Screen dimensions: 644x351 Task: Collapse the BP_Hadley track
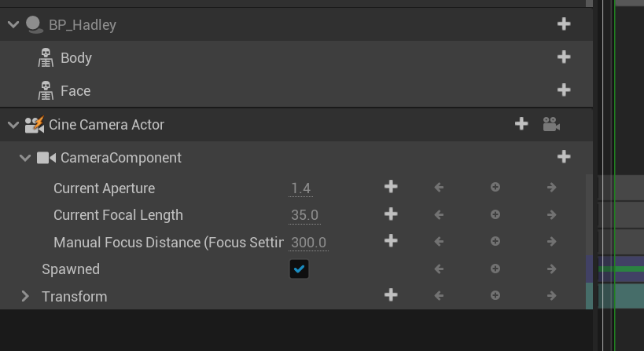coord(13,24)
